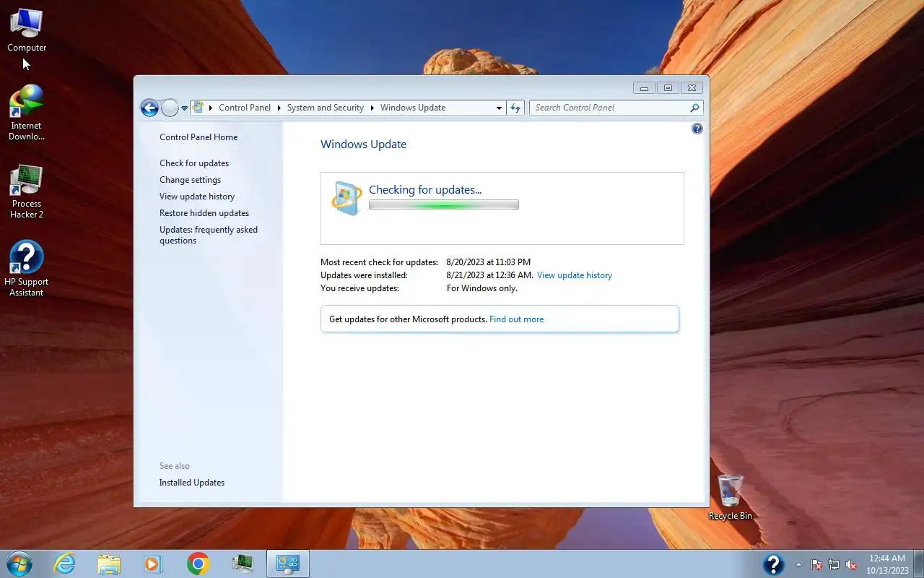Click the Checking for updates progress bar
Screen dimensions: 924x578
tap(444, 205)
